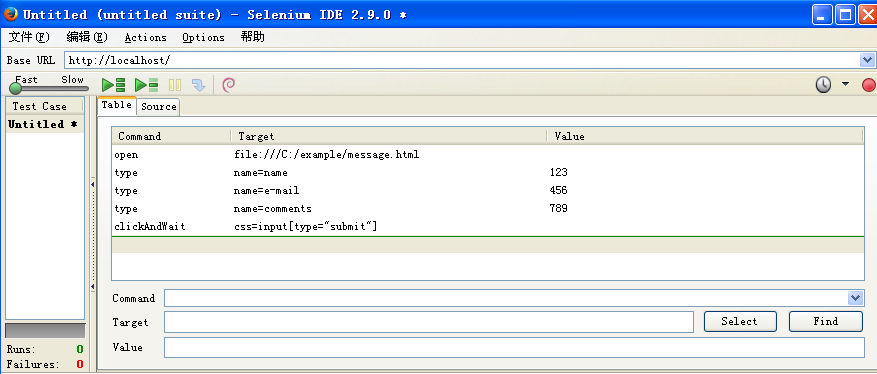The height and width of the screenshot is (374, 877).
Task: Select the Untitled * test case
Action: pyautogui.click(x=45, y=124)
